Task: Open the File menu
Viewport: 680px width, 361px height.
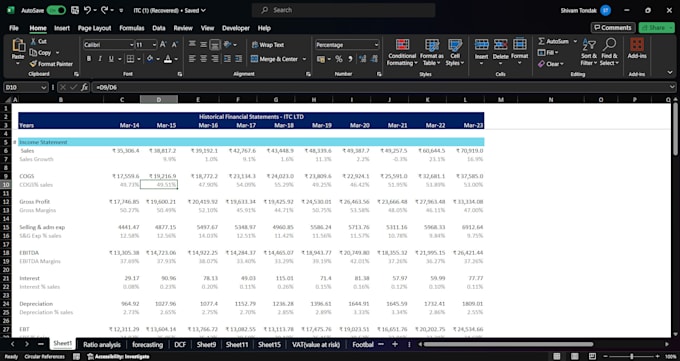Action: click(14, 28)
